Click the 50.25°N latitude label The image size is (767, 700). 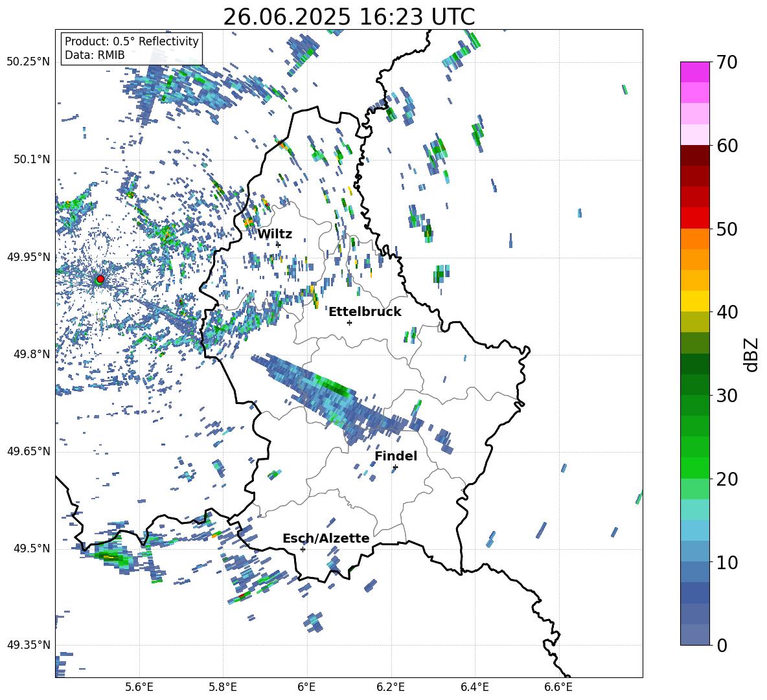[x=29, y=62]
